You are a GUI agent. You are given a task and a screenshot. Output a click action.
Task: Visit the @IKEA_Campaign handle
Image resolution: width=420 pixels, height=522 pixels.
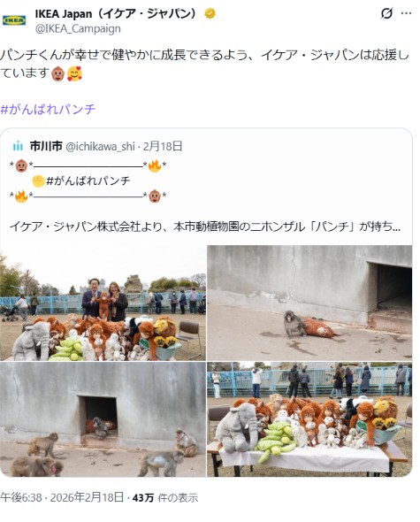click(x=78, y=28)
